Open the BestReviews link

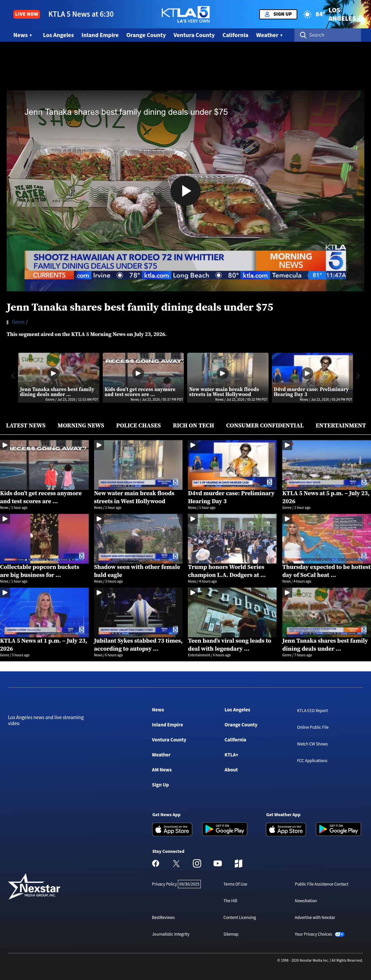click(163, 917)
